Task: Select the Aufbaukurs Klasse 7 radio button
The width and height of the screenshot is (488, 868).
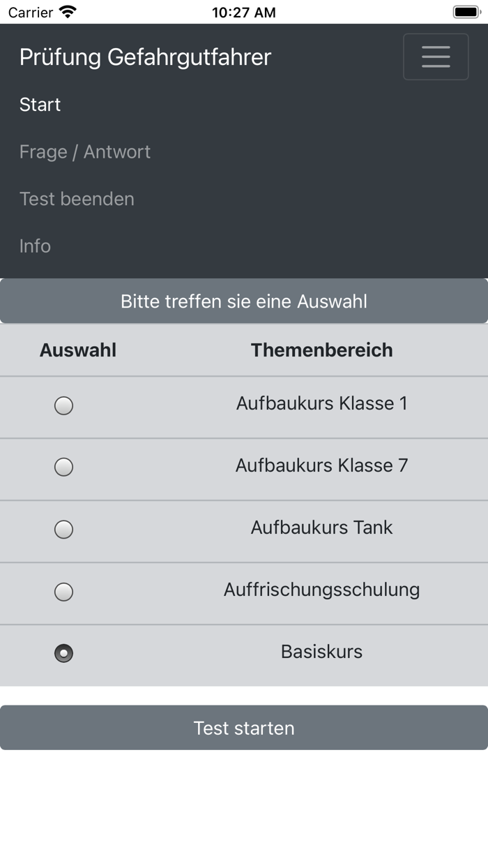Action: pos(63,467)
